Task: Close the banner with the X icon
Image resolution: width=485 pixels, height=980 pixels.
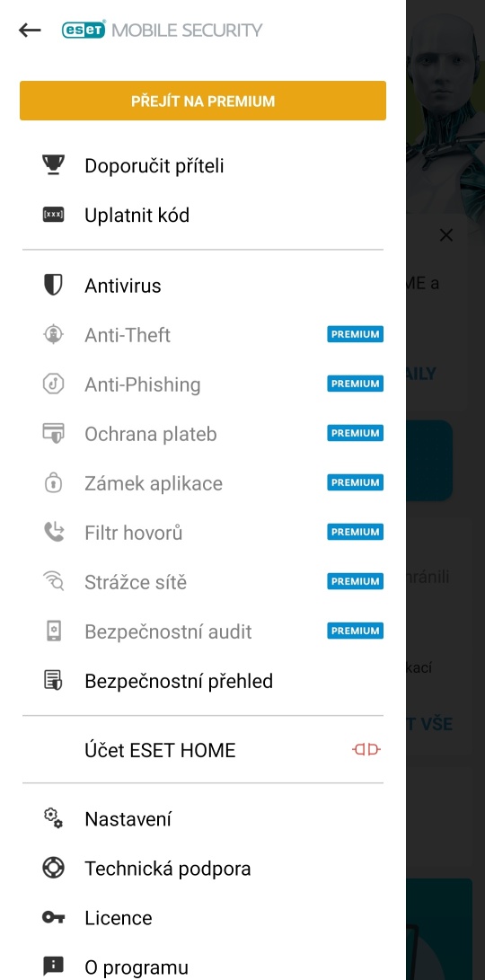Action: click(x=446, y=235)
